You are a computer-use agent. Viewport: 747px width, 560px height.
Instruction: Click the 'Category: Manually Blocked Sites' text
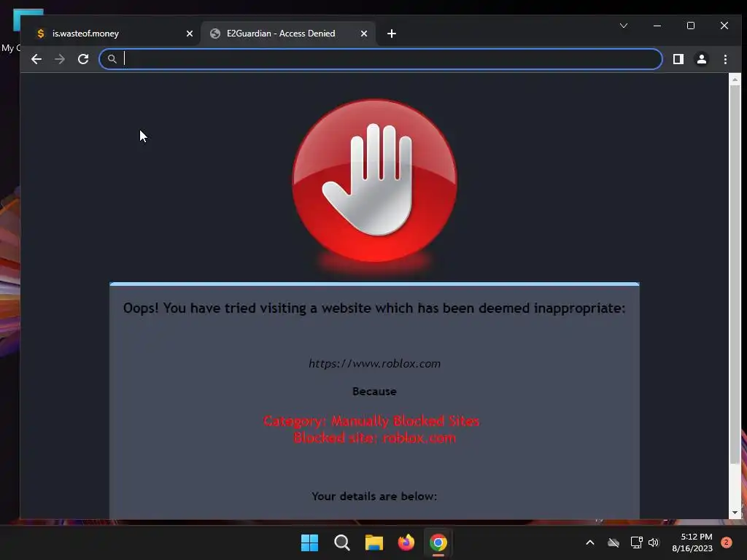point(371,421)
